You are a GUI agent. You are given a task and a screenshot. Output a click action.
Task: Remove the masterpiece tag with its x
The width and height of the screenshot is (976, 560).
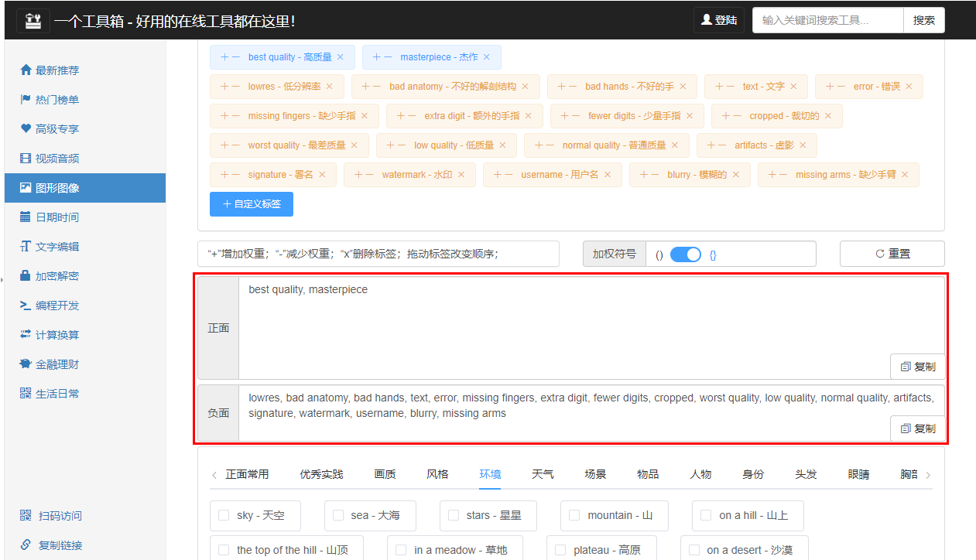[x=487, y=57]
